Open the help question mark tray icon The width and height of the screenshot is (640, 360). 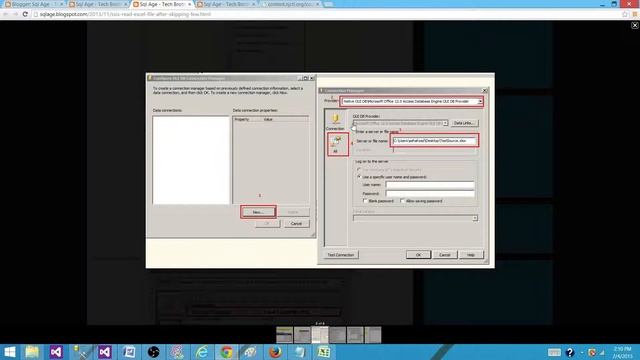570,352
